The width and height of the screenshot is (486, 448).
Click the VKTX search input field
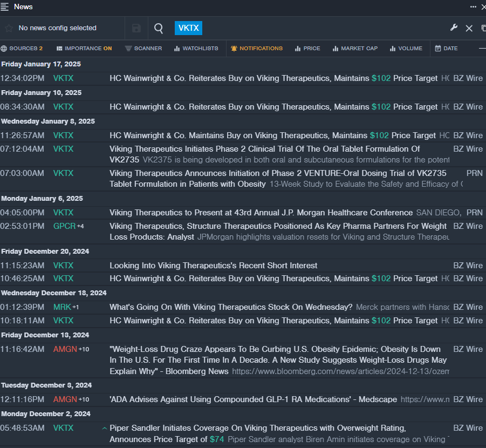188,28
